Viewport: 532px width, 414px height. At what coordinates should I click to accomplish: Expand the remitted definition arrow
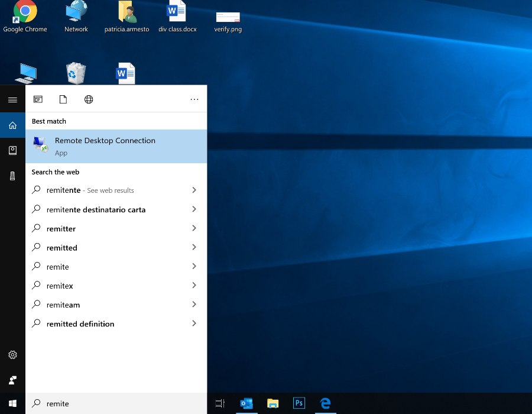point(194,323)
